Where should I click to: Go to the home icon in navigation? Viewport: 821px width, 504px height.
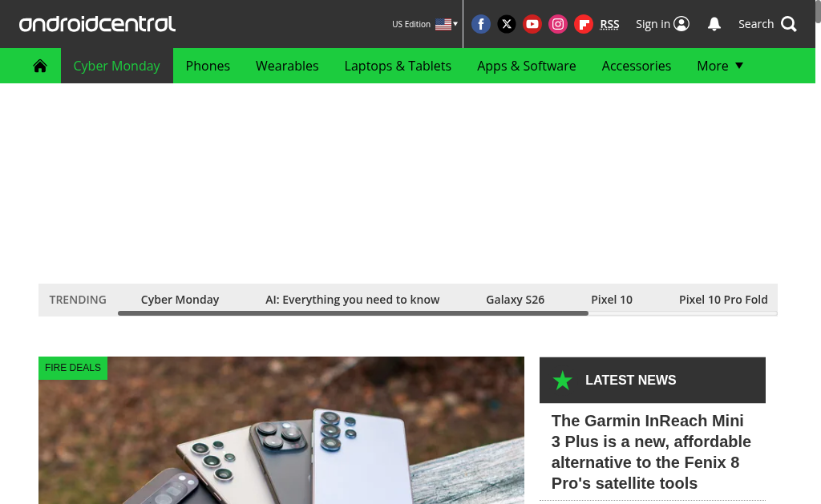(x=40, y=66)
